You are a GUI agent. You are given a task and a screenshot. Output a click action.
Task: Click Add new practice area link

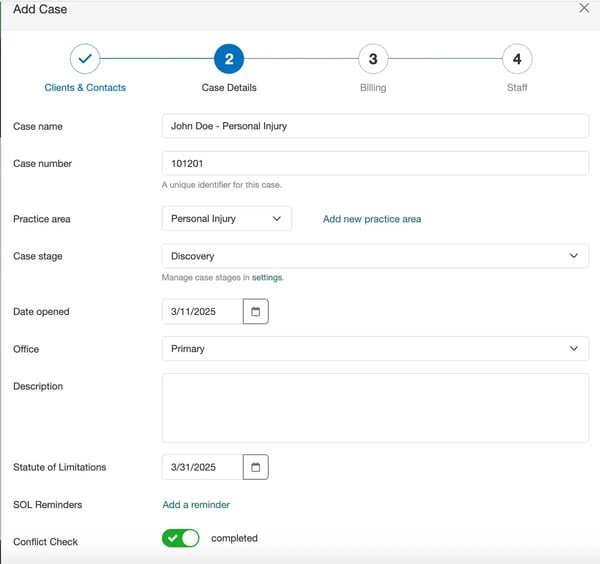coord(372,219)
